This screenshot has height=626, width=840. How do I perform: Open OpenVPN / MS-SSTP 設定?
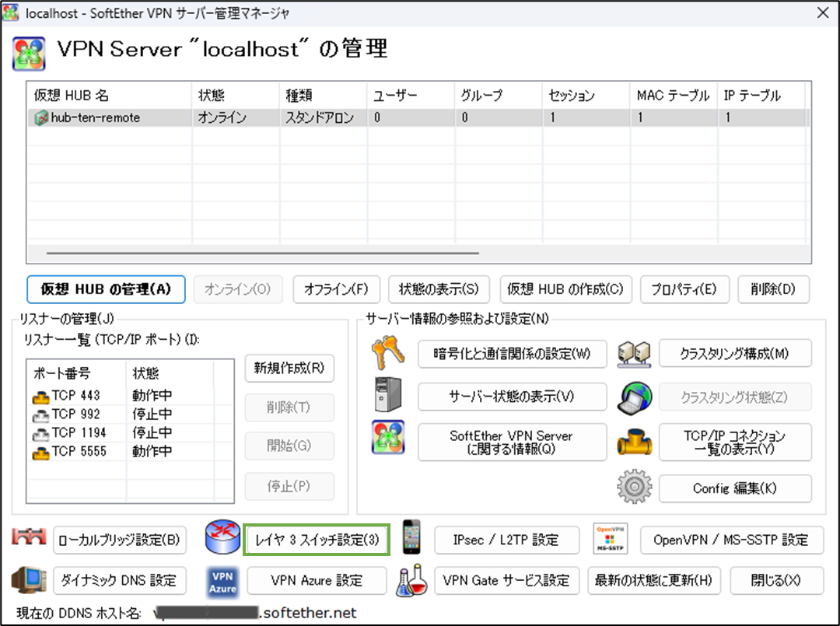click(731, 540)
